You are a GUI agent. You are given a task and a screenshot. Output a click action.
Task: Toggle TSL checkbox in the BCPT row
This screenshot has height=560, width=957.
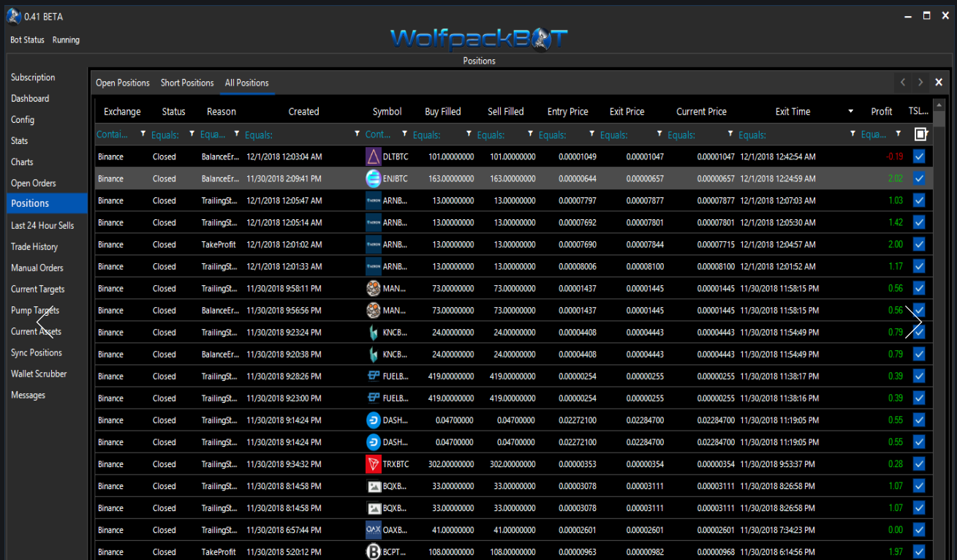[919, 551]
